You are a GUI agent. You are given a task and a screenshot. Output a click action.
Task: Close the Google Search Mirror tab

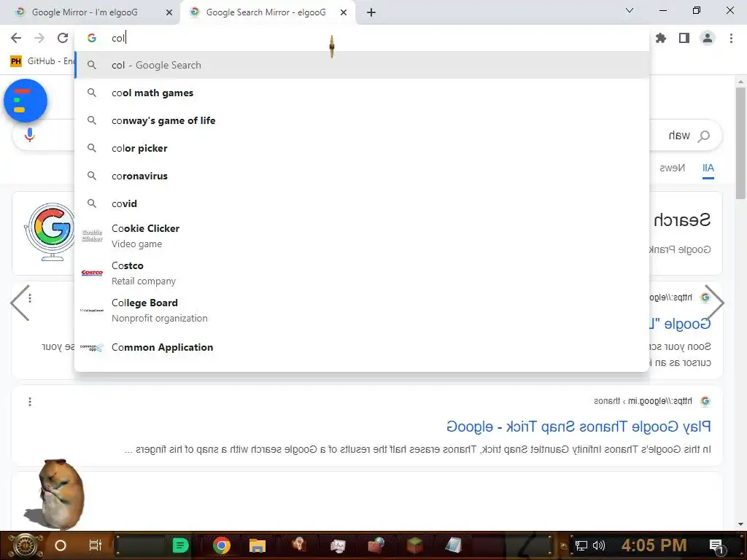point(344,12)
